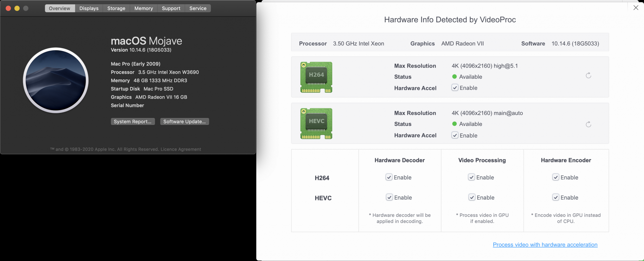The image size is (644, 261).
Task: Click the 'Hardware Encoder' column header
Action: (x=566, y=160)
